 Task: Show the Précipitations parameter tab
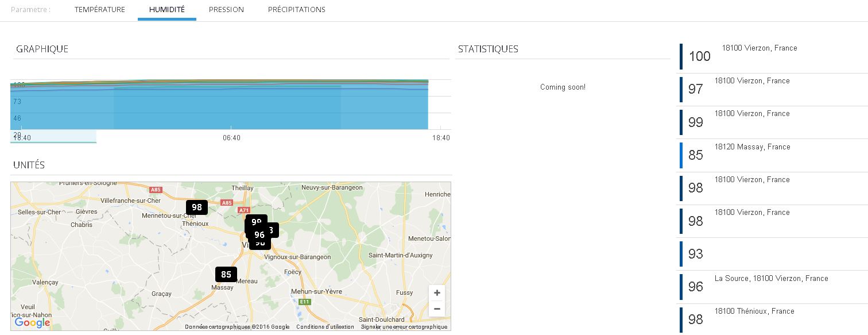tap(296, 10)
